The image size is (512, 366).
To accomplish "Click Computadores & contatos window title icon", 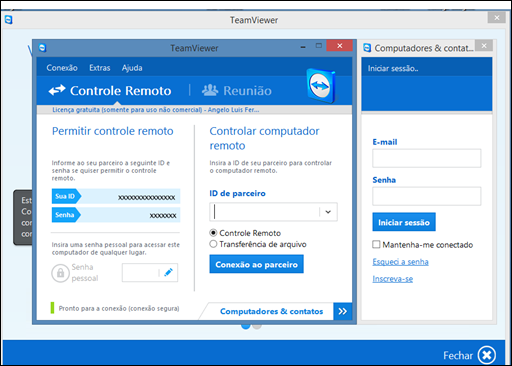I will pos(367,48).
